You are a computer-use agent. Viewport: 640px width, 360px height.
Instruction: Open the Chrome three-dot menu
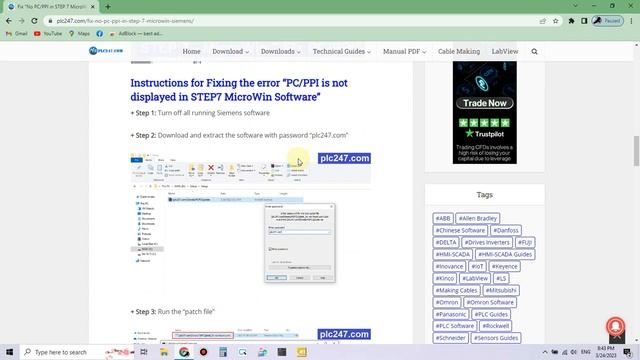(631, 21)
